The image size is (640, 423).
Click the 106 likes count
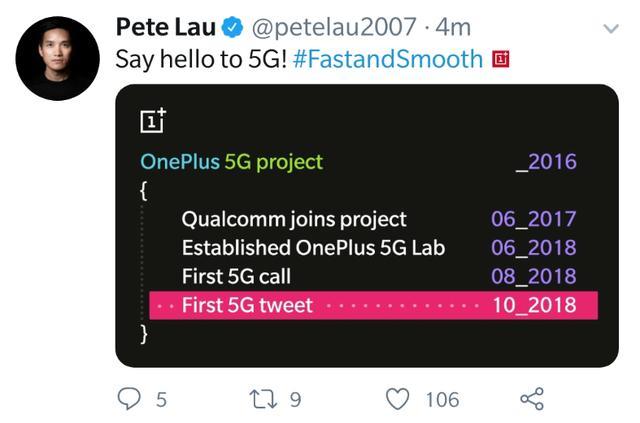pos(442,400)
